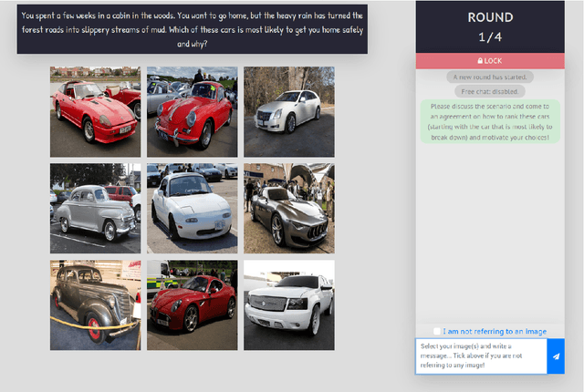
Task: Click the green instruction message bubble
Action: [490, 121]
